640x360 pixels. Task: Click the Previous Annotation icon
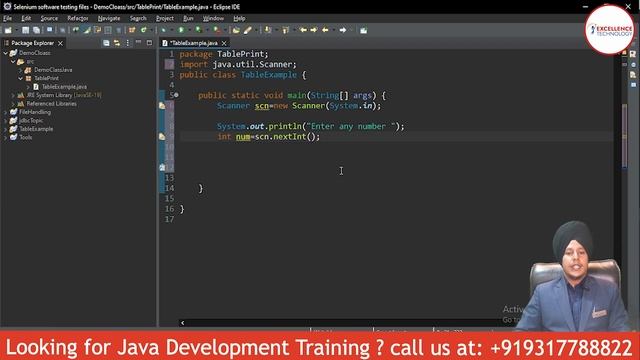point(286,30)
